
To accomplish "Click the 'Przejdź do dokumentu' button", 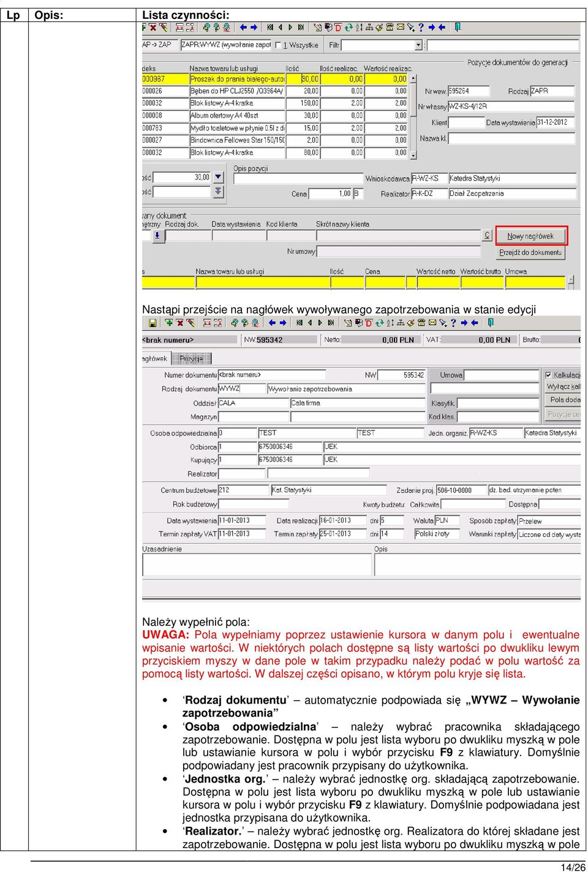I will click(x=530, y=252).
